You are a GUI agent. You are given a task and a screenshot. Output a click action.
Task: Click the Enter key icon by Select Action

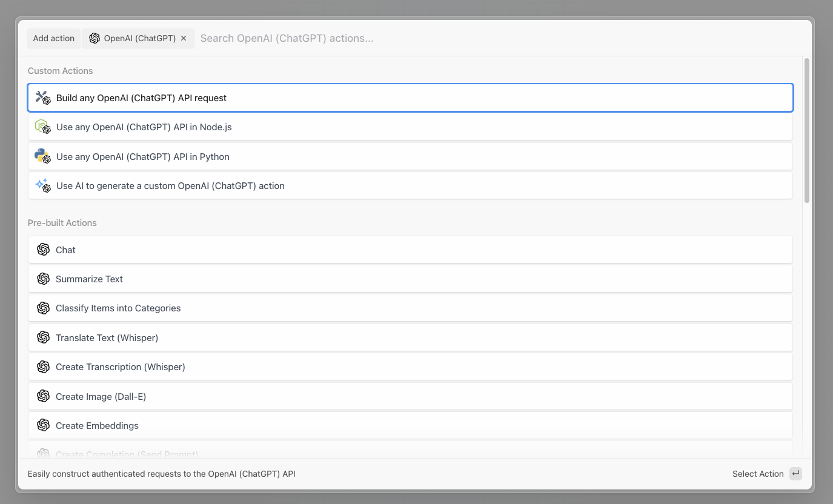tap(795, 474)
